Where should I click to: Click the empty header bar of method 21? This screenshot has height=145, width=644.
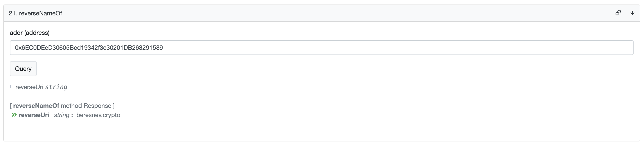pos(325,13)
